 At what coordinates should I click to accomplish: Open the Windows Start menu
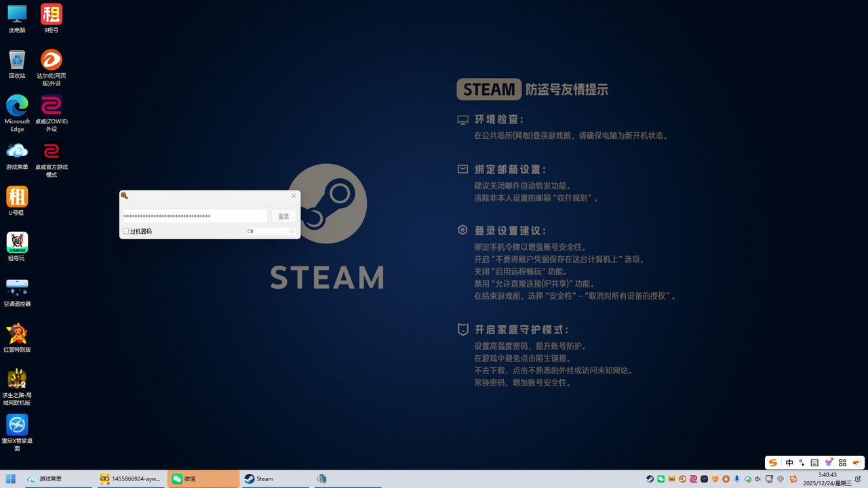11,479
